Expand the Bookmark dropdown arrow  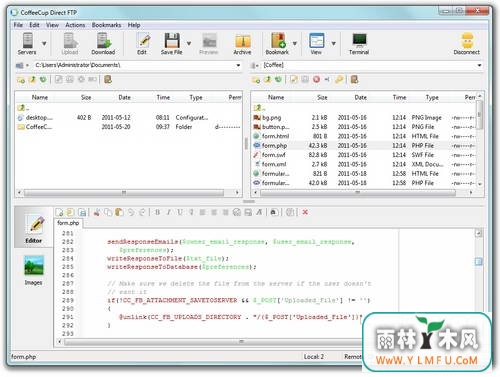[295, 43]
